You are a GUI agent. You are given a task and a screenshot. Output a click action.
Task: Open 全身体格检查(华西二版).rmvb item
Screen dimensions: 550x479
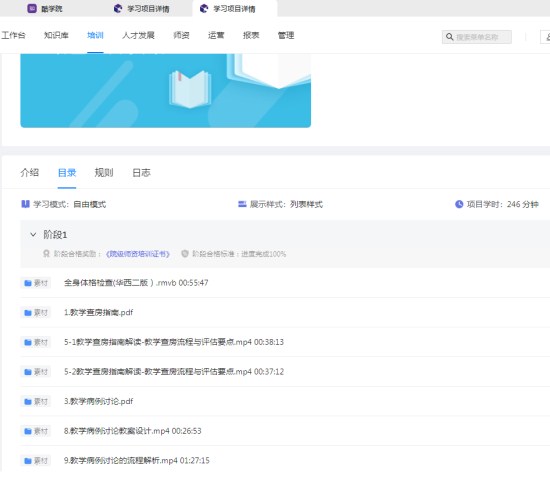(136, 283)
